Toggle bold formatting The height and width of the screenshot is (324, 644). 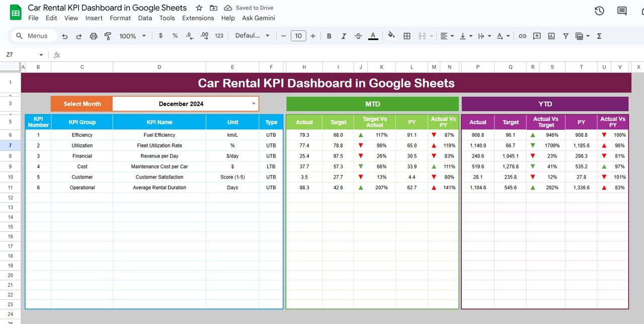[x=329, y=36]
